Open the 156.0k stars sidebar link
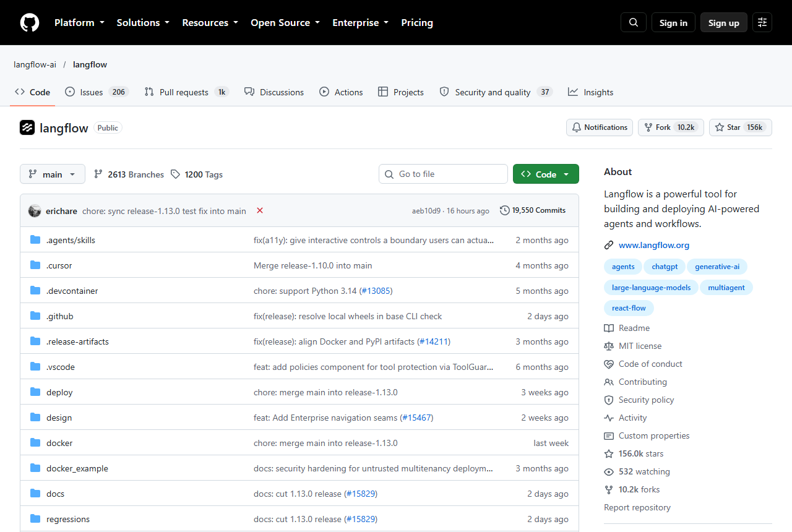Screen dimensions: 792x532 click(x=634, y=453)
